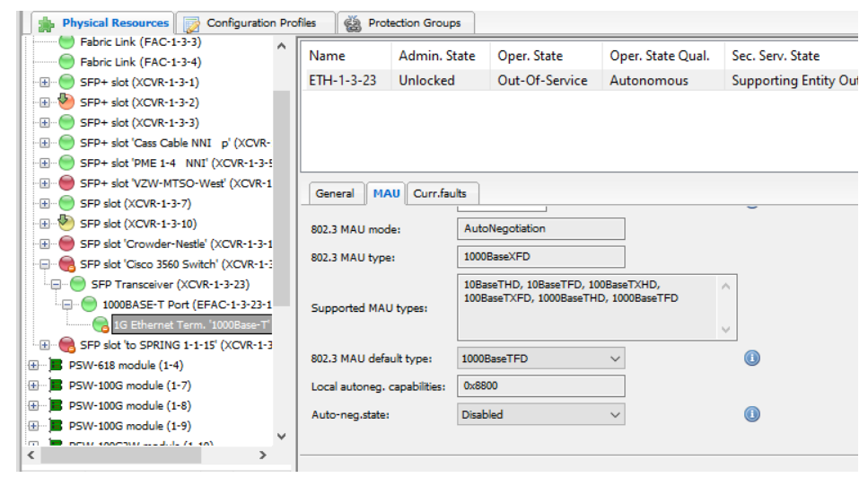The height and width of the screenshot is (478, 868).
Task: Click the 802.3 MAU type field
Action: (x=541, y=257)
